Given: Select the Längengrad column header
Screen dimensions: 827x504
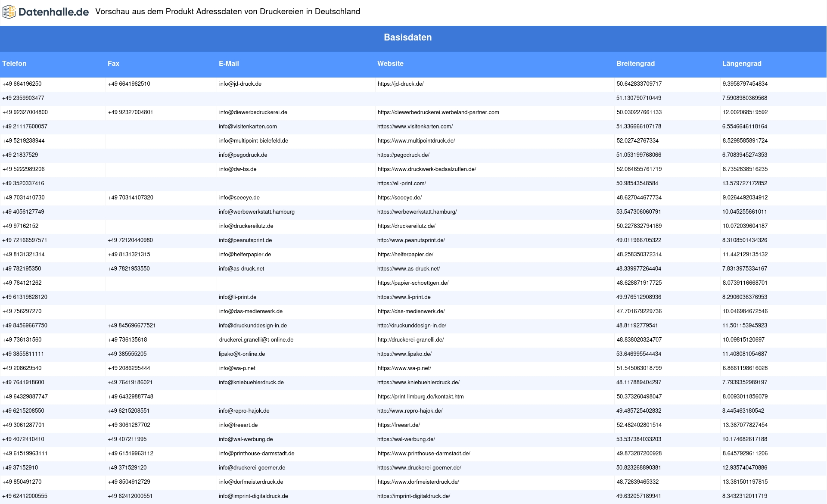Looking at the screenshot, I should [742, 63].
